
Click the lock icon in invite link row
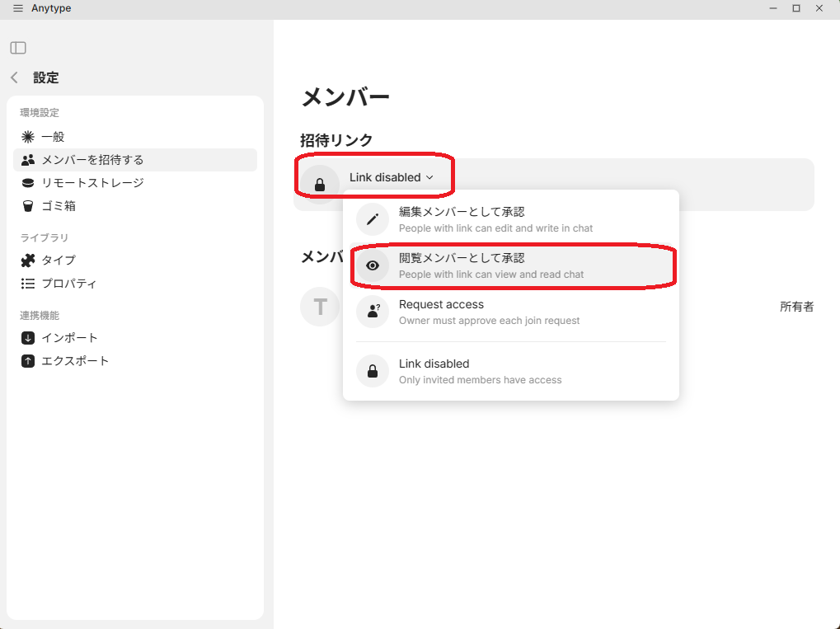click(320, 185)
